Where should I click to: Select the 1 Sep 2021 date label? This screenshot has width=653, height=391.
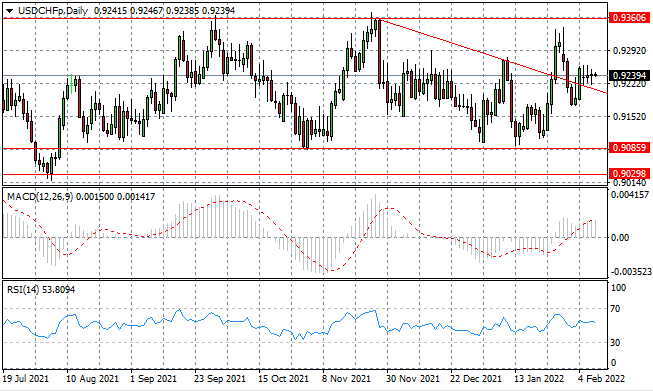coord(154,379)
